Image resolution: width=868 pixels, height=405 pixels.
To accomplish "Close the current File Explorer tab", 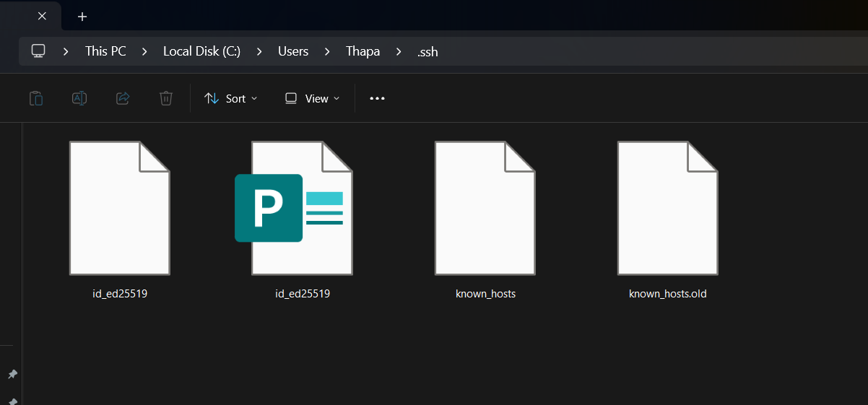I will pos(42,16).
